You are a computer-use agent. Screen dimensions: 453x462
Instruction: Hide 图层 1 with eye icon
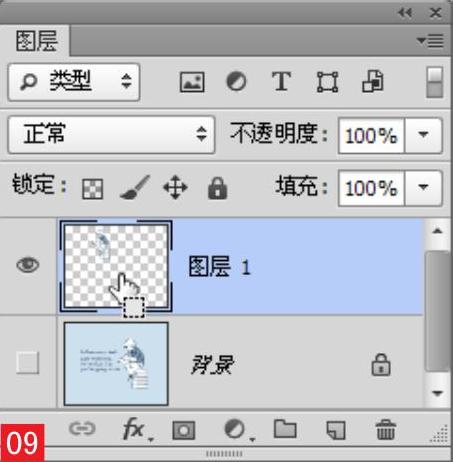click(x=28, y=265)
